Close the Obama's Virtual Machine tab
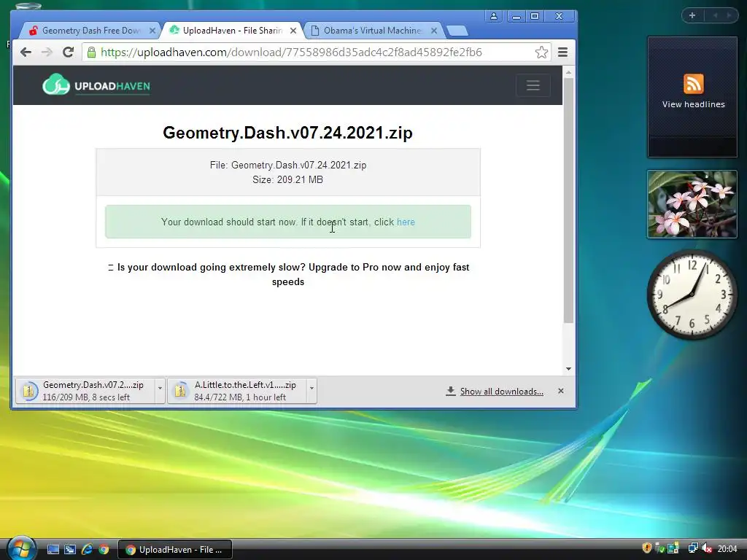This screenshot has width=747, height=560. [x=434, y=31]
